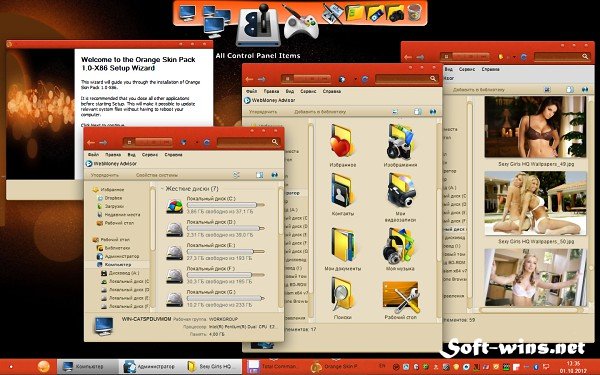
Task: Open Вид menu in Компьютер window
Action: click(132, 155)
